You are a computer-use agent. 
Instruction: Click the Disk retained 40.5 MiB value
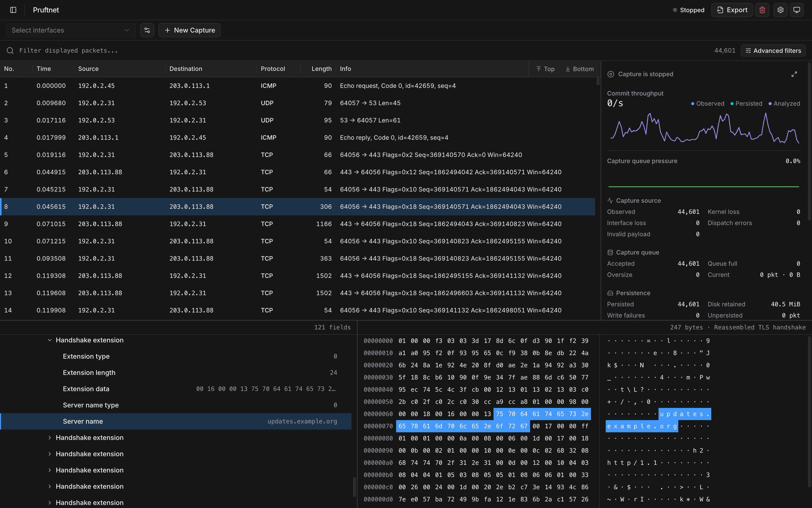coord(785,304)
